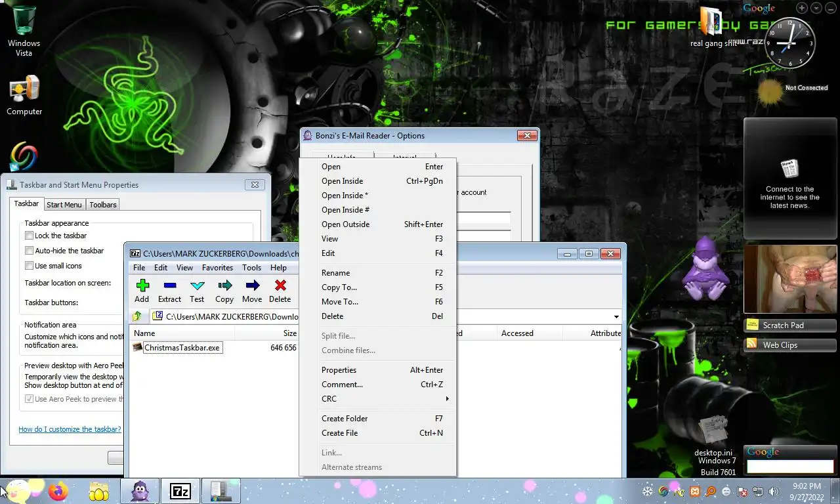This screenshot has width=840, height=504.
Task: Toggle Use Aero Peek checkbox
Action: point(29,399)
